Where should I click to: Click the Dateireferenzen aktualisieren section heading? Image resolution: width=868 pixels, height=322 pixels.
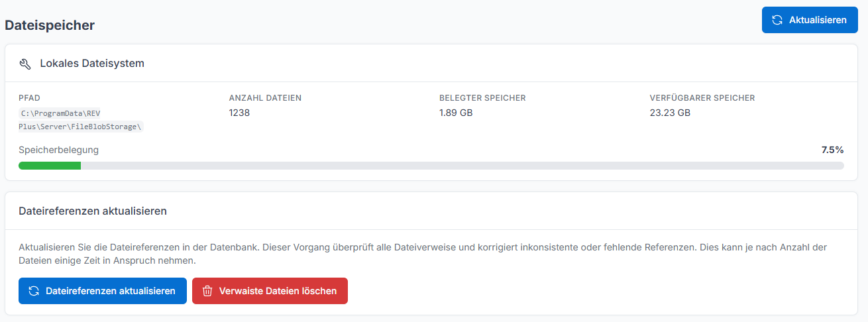tap(93, 211)
